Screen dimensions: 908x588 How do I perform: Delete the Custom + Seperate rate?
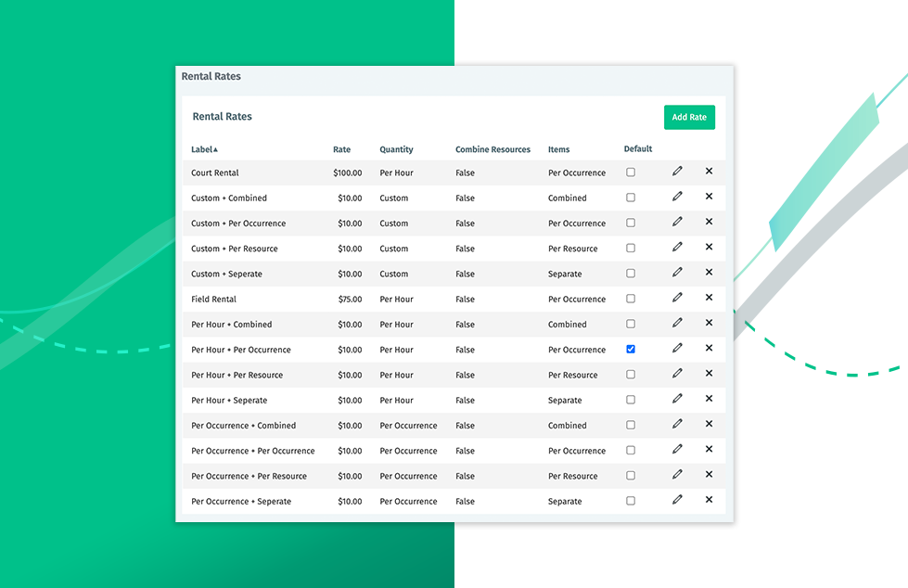pos(709,273)
